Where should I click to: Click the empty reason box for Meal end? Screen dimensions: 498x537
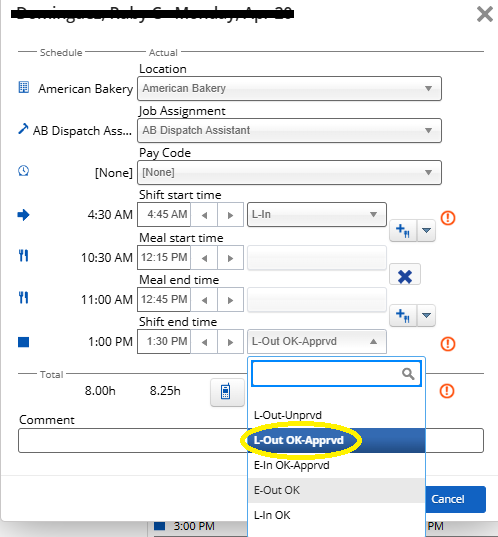click(x=317, y=299)
